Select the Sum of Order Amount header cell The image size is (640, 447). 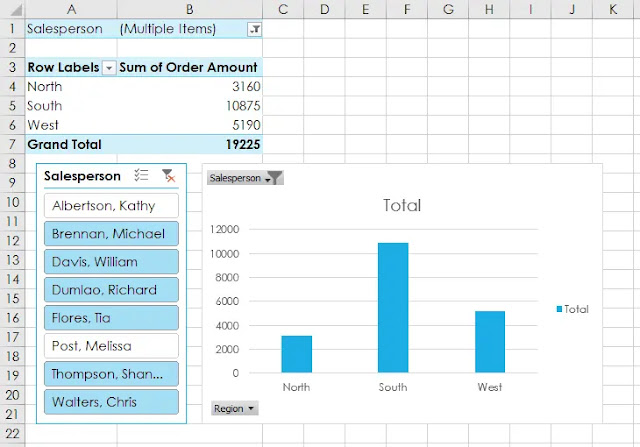pyautogui.click(x=190, y=67)
